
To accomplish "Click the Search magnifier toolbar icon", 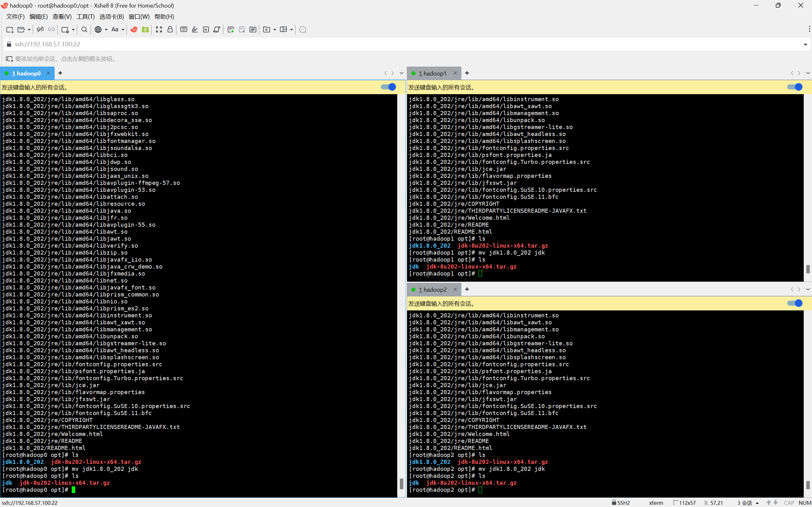I will (x=84, y=29).
